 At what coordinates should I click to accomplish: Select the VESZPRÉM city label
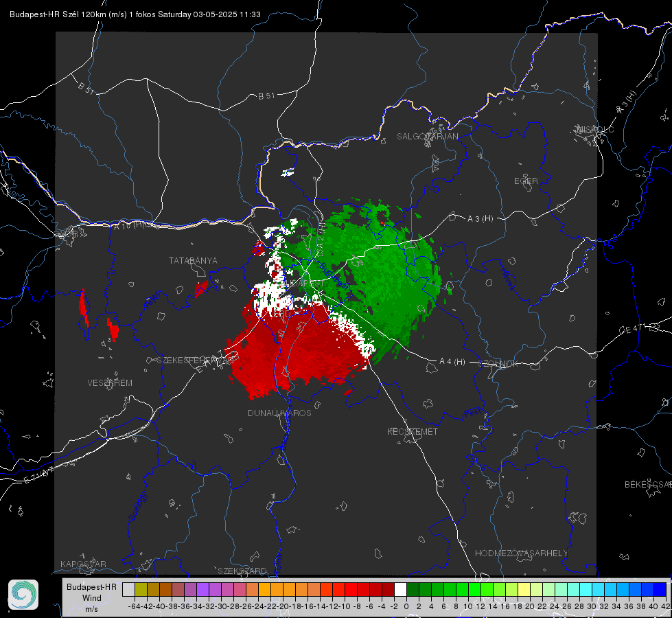pyautogui.click(x=110, y=383)
